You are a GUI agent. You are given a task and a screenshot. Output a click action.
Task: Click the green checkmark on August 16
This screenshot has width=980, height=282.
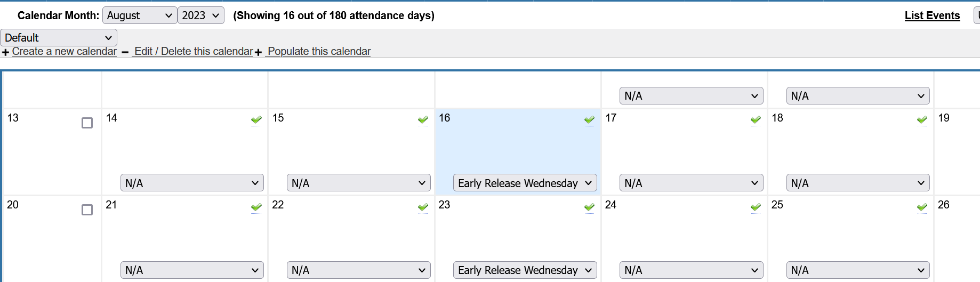tap(589, 119)
